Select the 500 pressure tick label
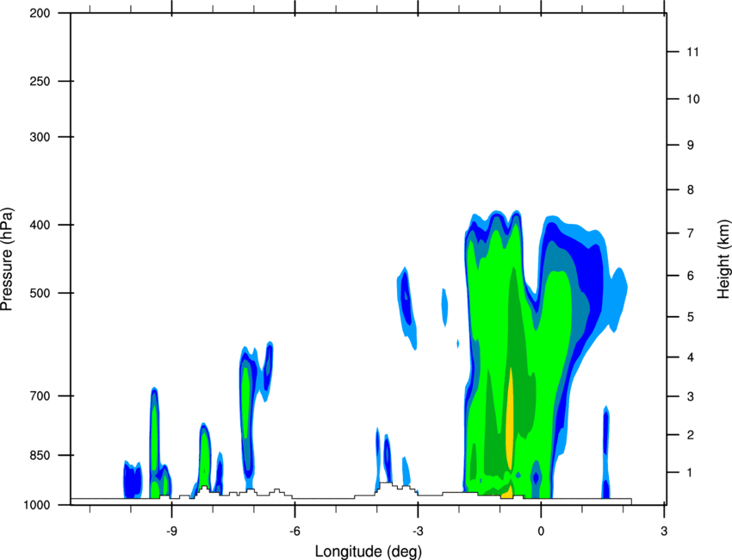 (x=40, y=293)
